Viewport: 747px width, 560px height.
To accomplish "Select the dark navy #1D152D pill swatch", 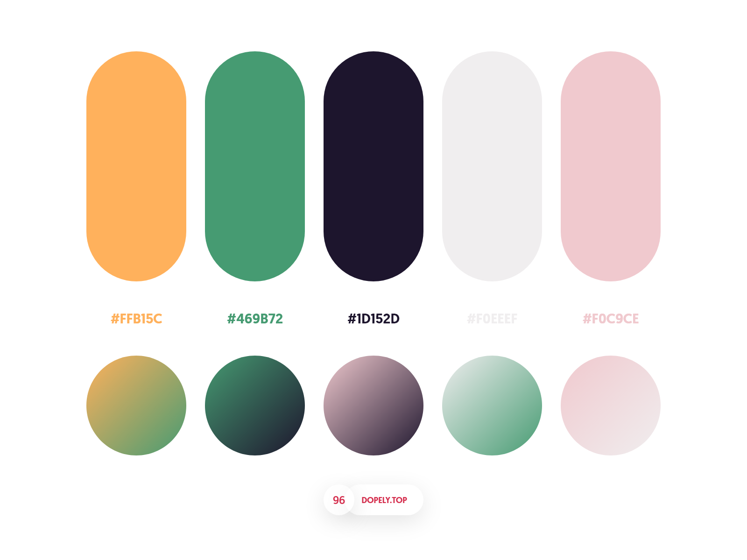I will (373, 166).
